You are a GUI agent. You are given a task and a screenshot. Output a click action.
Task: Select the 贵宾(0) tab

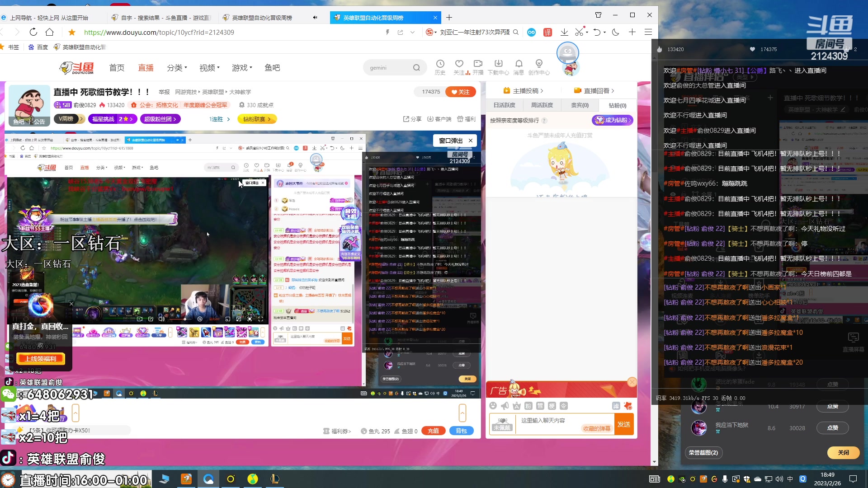click(580, 105)
